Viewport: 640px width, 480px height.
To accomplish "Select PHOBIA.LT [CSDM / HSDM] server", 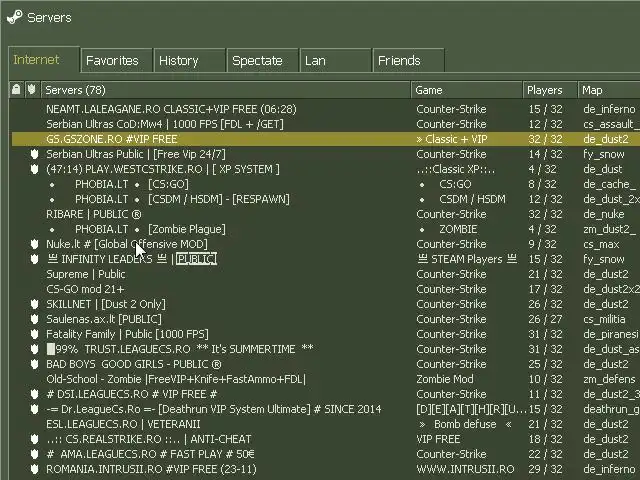I will point(169,199).
